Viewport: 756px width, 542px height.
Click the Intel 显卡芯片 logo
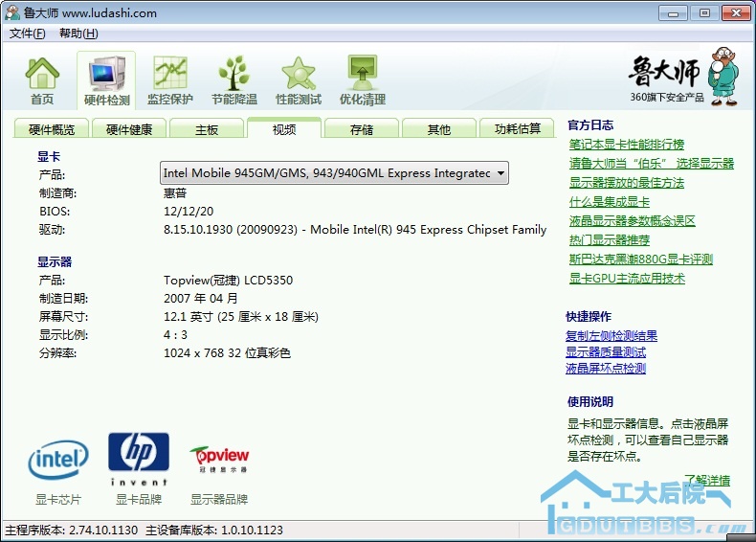tap(58, 460)
